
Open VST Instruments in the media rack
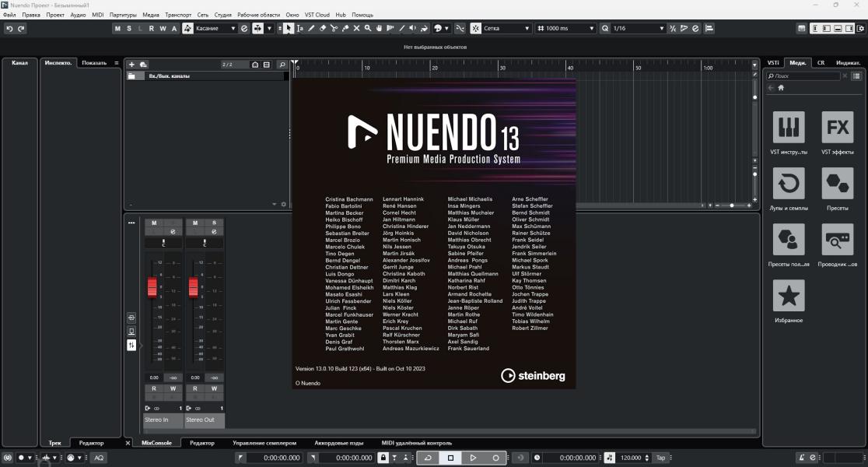789,128
